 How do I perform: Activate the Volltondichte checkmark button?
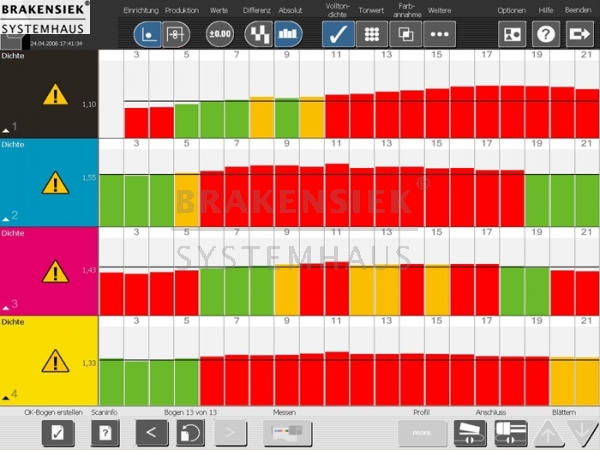(x=338, y=34)
